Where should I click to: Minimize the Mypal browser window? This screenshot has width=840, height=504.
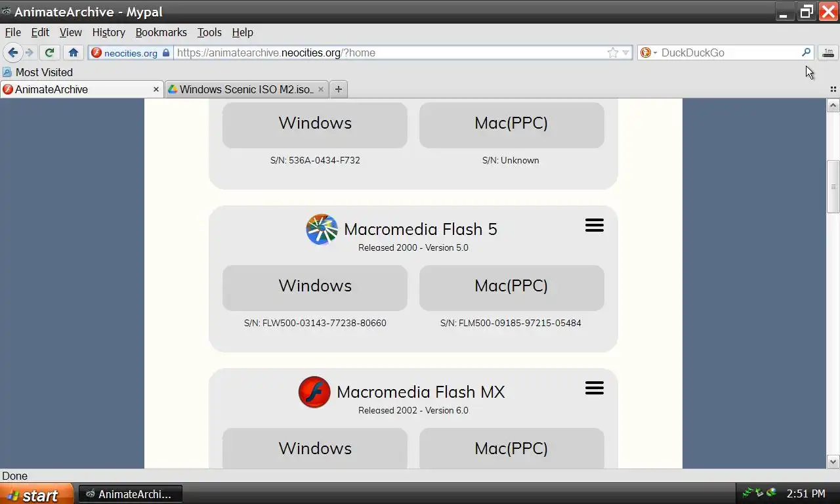784,11
